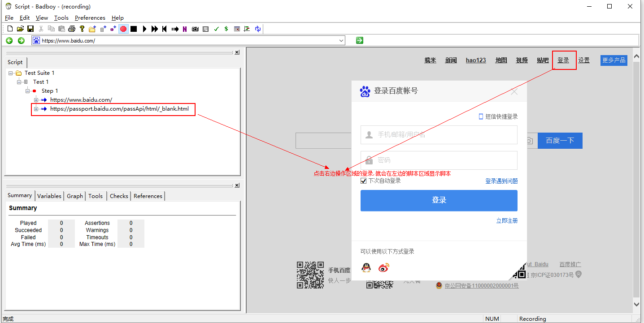Go back with the green left arrow

9,40
